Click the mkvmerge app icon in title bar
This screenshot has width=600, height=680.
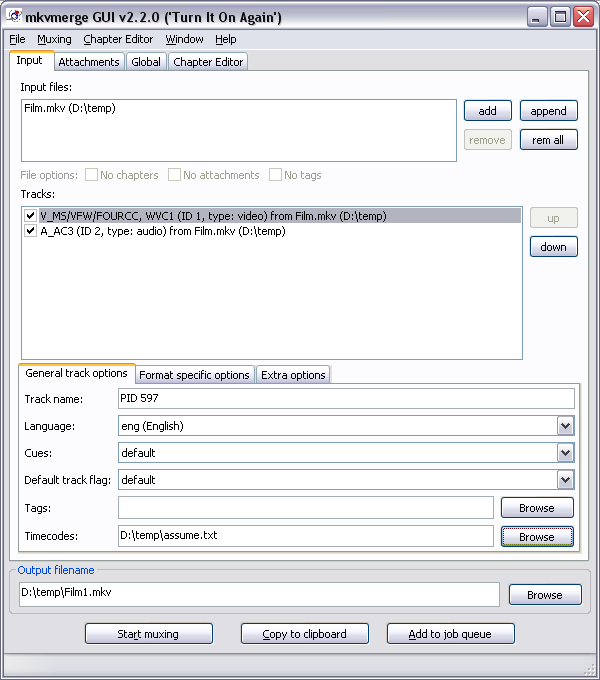click(x=14, y=16)
